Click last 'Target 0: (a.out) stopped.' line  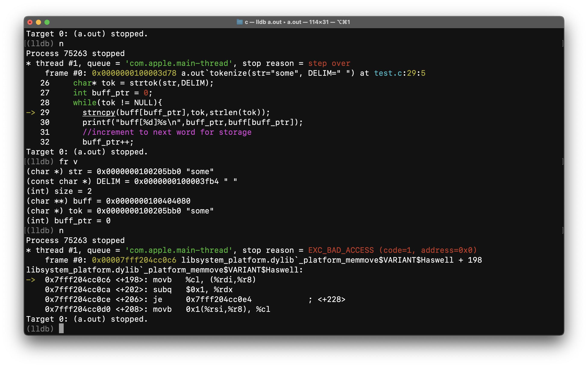click(x=87, y=319)
